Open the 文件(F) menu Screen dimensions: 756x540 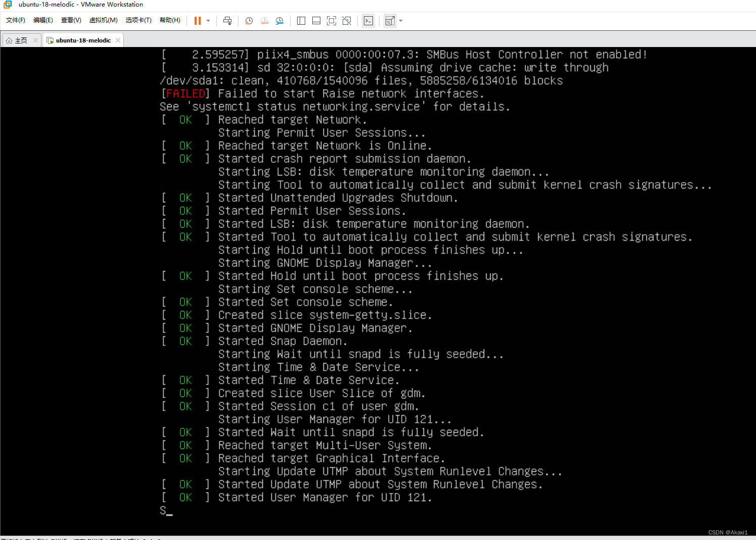pos(16,20)
